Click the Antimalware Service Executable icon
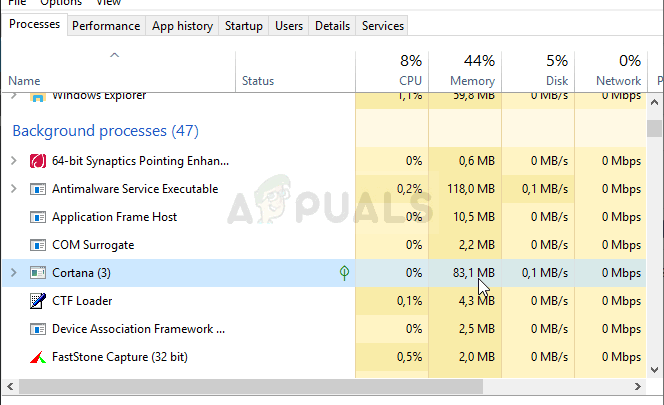The image size is (664, 405). coord(38,188)
